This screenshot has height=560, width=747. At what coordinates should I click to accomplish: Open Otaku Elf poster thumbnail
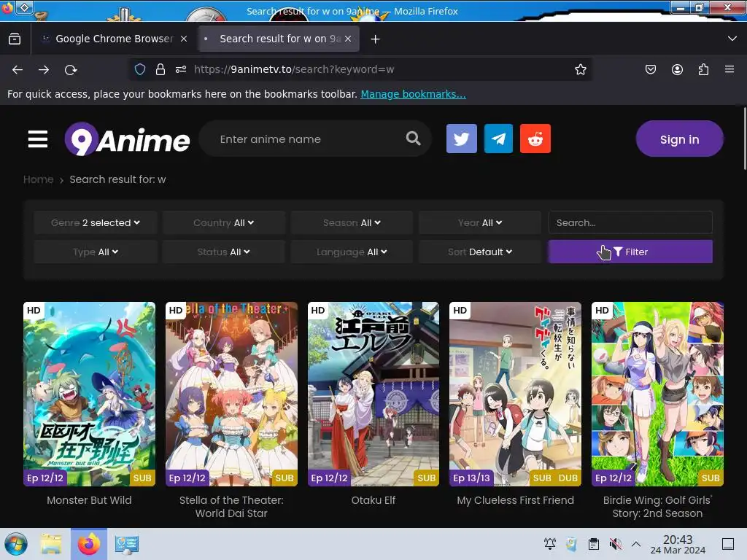point(373,394)
